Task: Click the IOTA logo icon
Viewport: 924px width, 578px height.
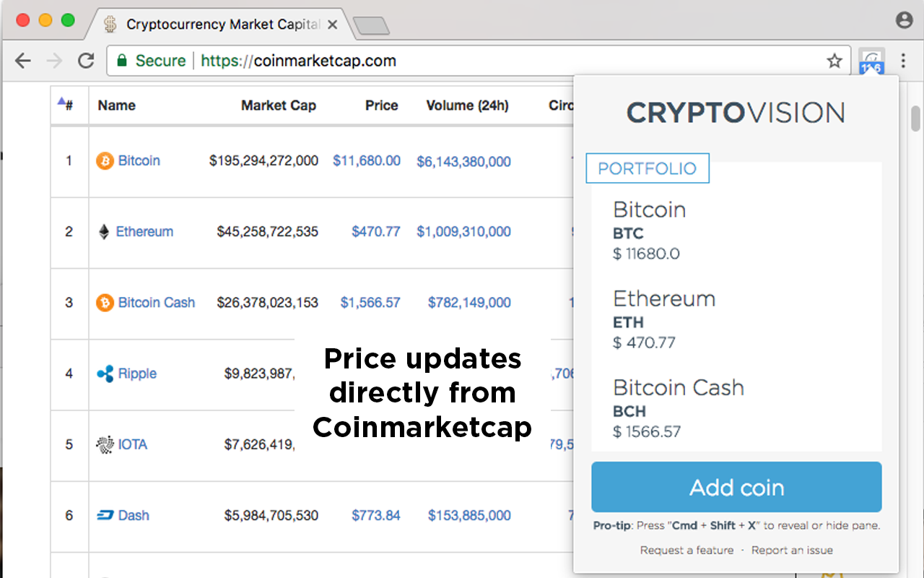Action: pyautogui.click(x=105, y=444)
